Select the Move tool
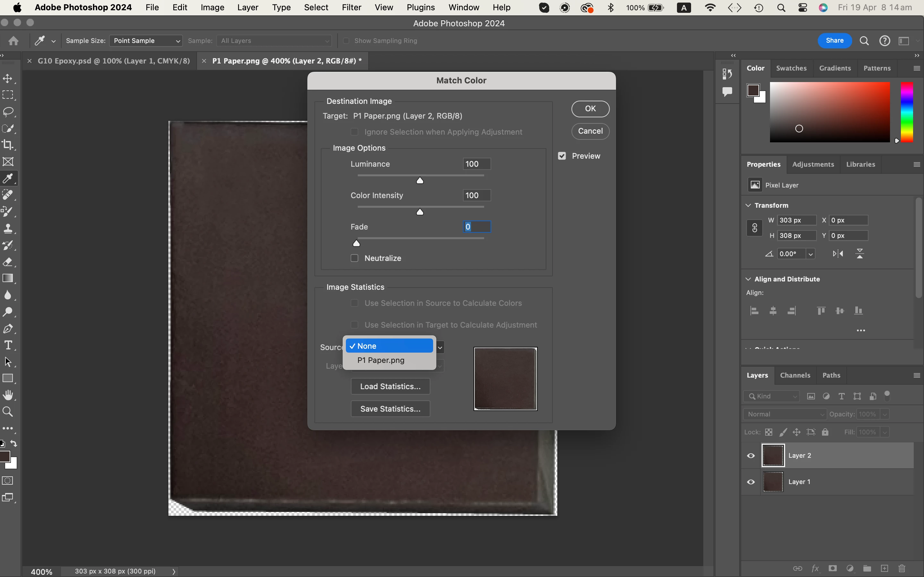 coord(8,79)
